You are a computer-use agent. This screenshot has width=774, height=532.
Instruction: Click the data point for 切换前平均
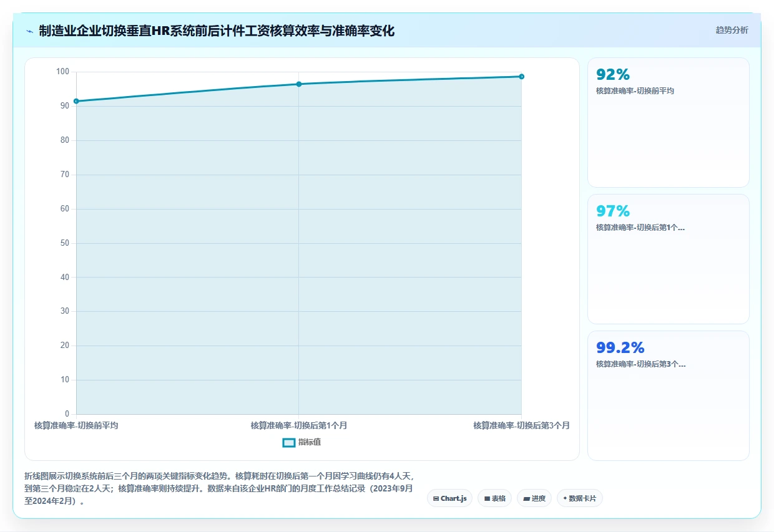tap(76, 101)
